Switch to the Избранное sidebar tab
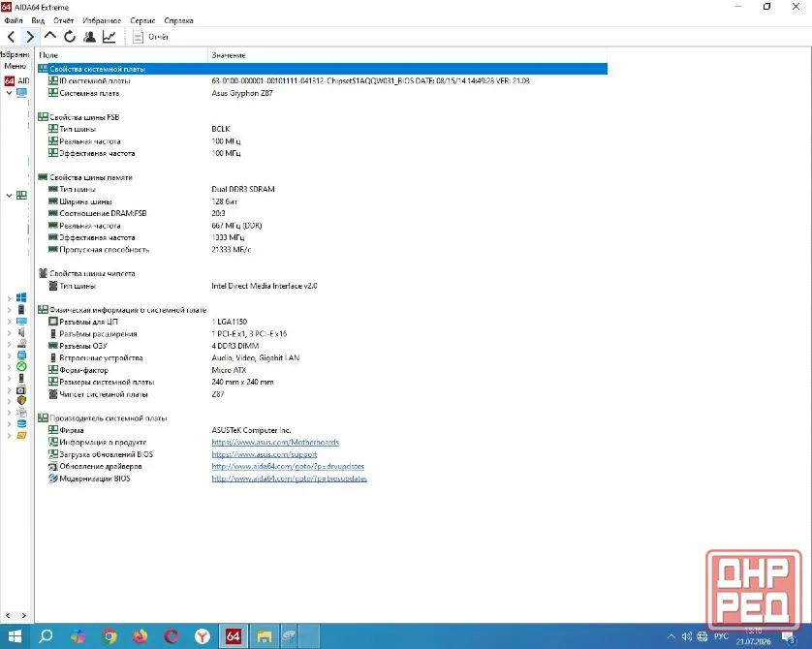The height and width of the screenshot is (649, 812). 15,54
